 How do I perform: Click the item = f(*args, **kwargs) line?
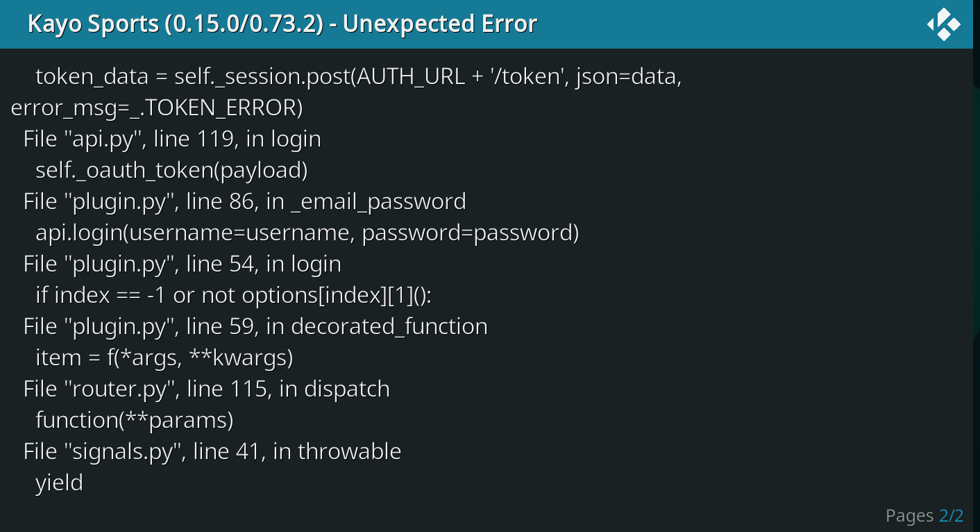click(x=164, y=357)
